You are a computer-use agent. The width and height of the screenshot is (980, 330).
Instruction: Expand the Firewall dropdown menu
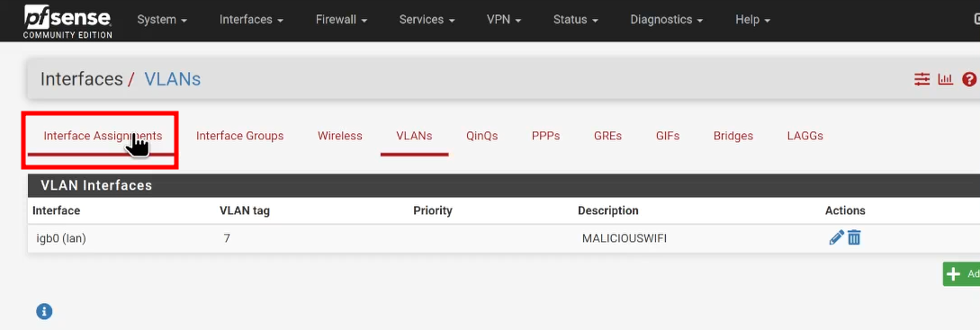click(341, 20)
